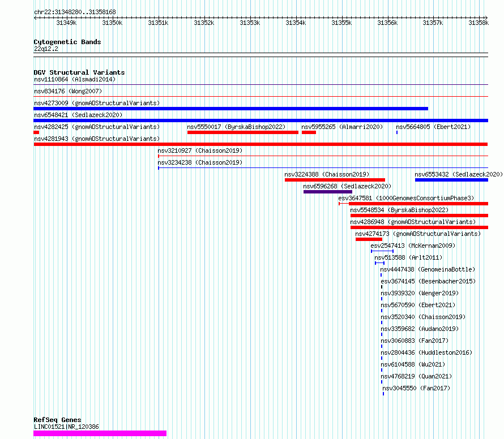
Task: Select the nsv4281943 long red bar
Action: 260,144
